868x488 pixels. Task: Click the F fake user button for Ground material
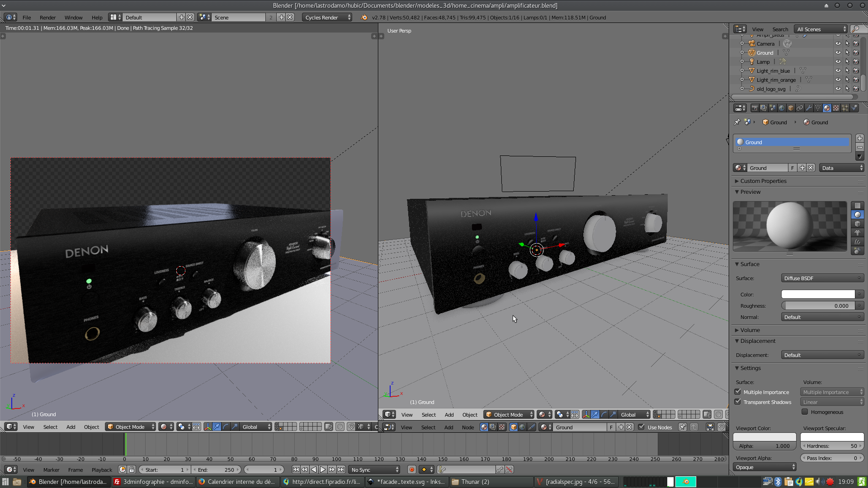click(x=793, y=168)
